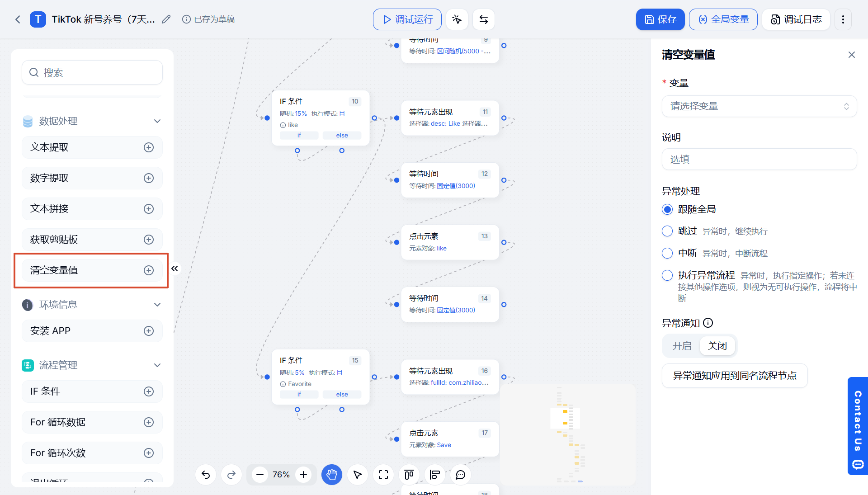Image resolution: width=868 pixels, height=495 pixels.
Task: Zoom in with the plus button
Action: tap(303, 475)
